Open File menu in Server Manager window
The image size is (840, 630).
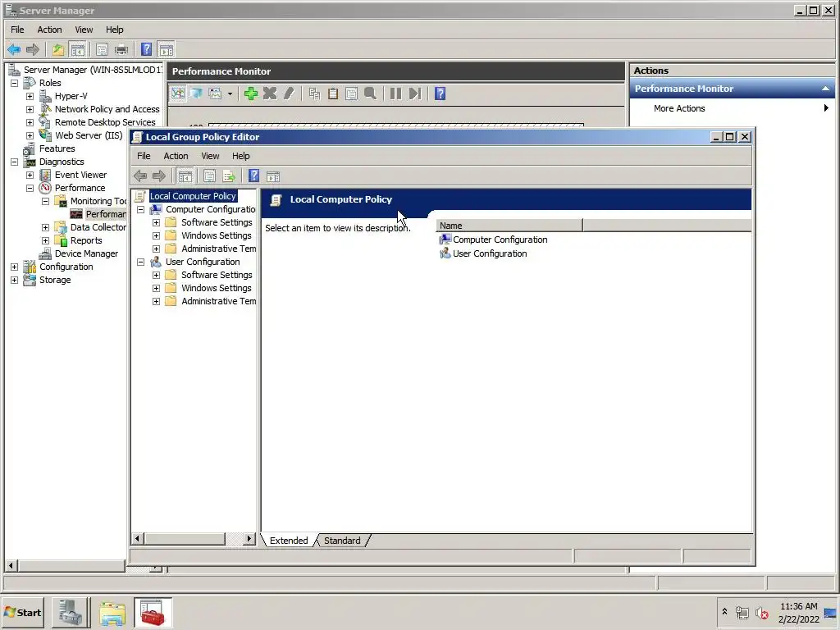click(x=17, y=30)
